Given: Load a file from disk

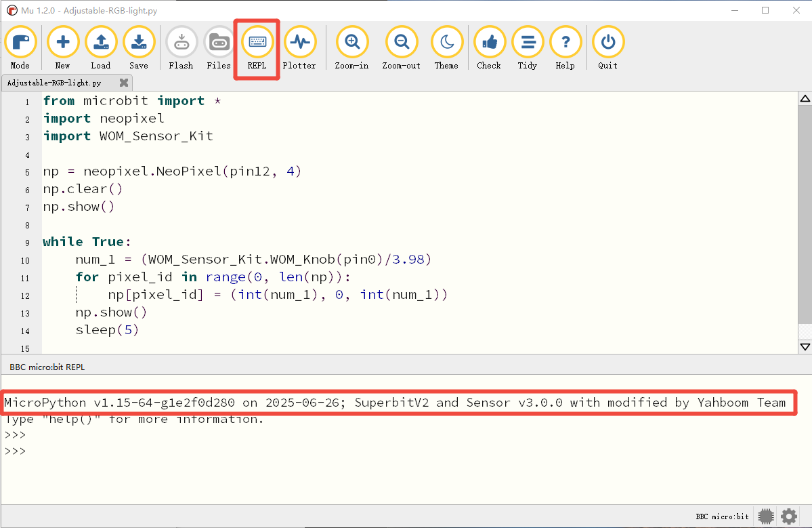Looking at the screenshot, I should (100, 47).
